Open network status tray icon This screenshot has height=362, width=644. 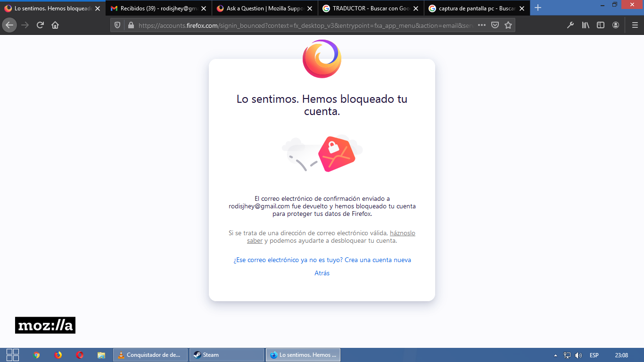[x=567, y=355]
